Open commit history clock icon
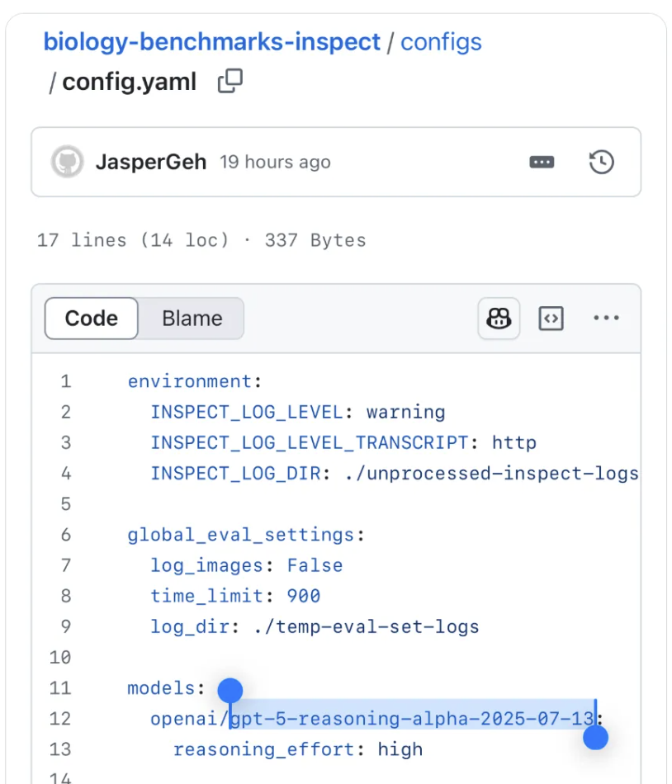 click(601, 162)
